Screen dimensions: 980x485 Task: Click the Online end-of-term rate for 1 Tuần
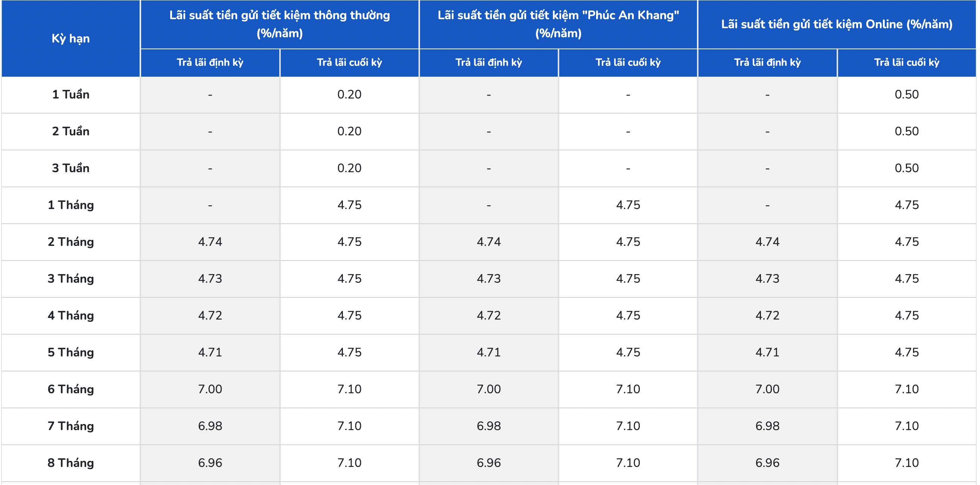tap(907, 94)
